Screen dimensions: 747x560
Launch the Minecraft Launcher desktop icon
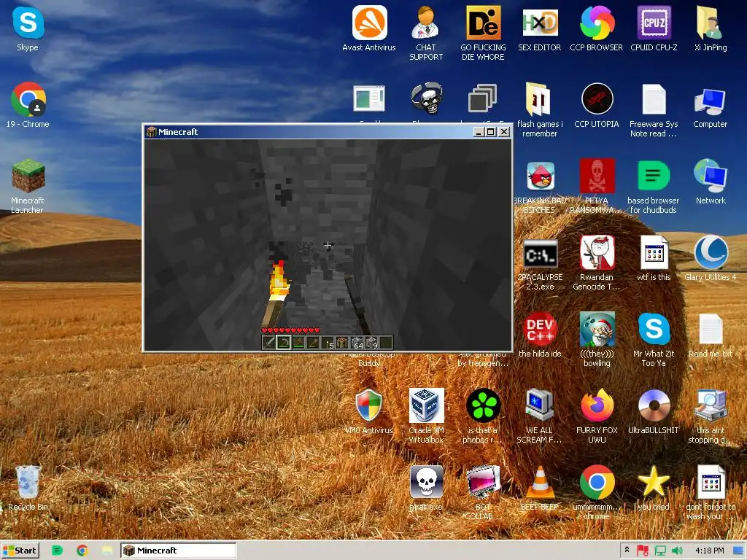click(28, 186)
